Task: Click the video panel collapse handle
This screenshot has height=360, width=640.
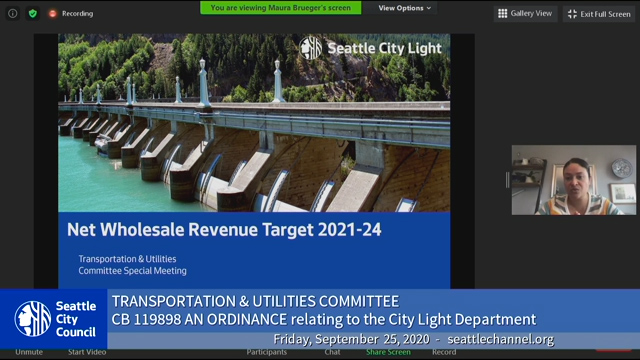Action: coord(507,180)
